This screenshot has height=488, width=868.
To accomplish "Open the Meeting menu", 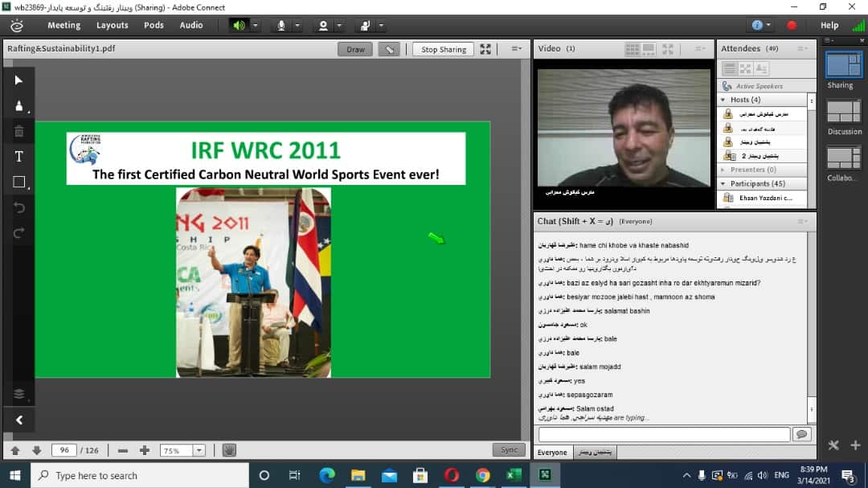I will [63, 25].
